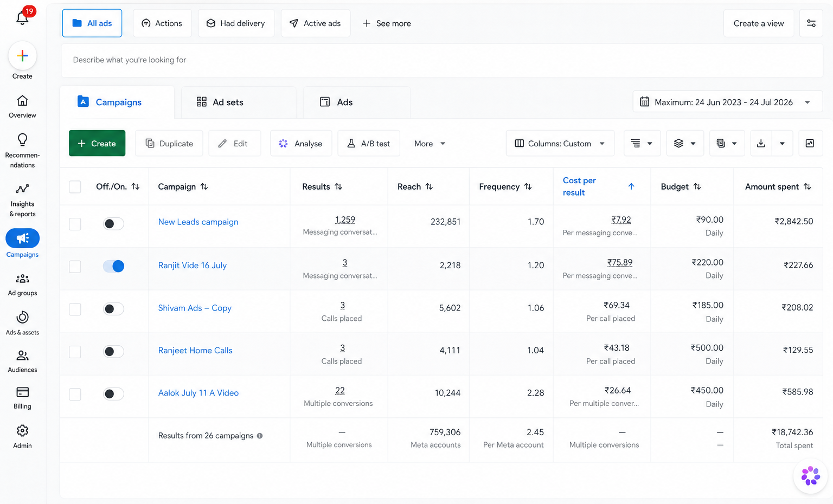
Task: Enable the Aalok July 11 A Video toggle
Action: (113, 394)
